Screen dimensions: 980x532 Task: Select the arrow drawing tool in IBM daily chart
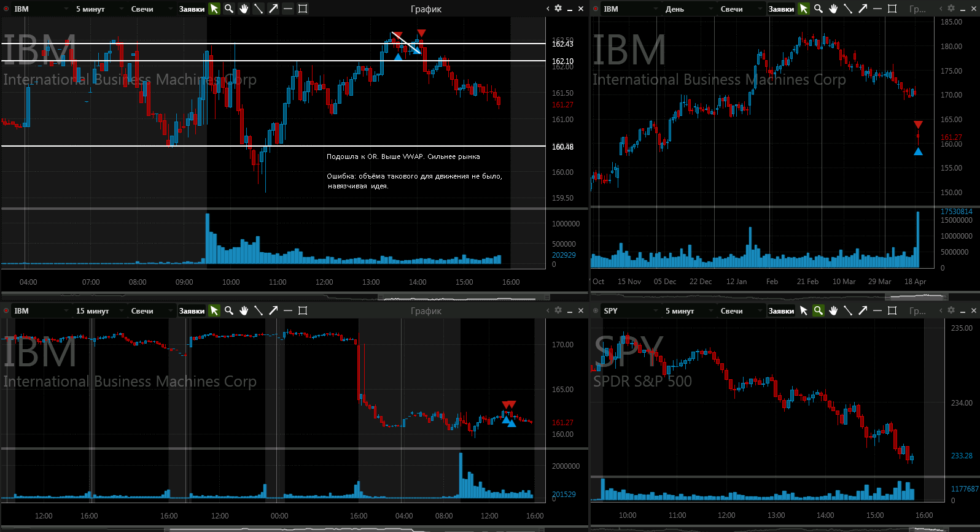pyautogui.click(x=863, y=9)
